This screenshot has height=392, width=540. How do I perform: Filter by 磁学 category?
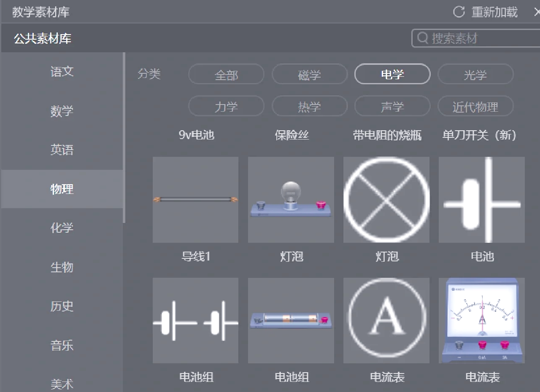(x=310, y=75)
